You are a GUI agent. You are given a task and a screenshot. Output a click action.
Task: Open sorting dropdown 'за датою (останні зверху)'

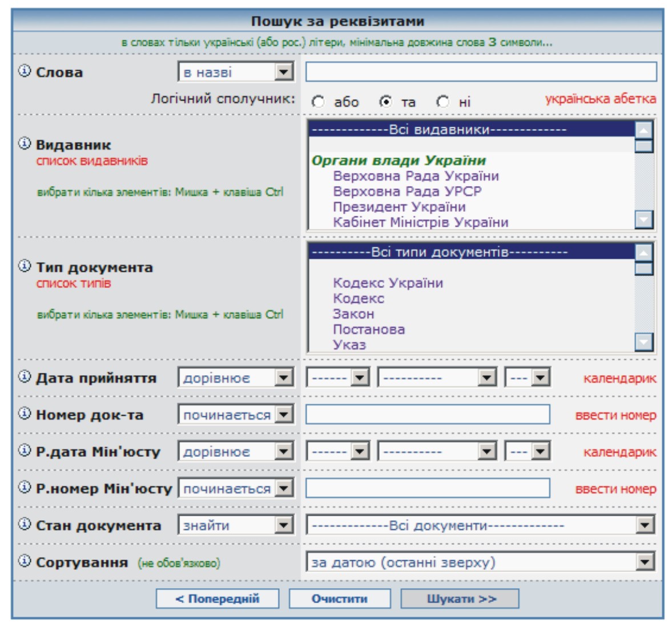[480, 562]
